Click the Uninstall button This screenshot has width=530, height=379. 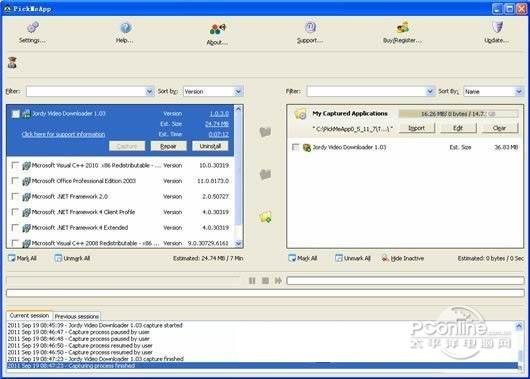click(210, 146)
